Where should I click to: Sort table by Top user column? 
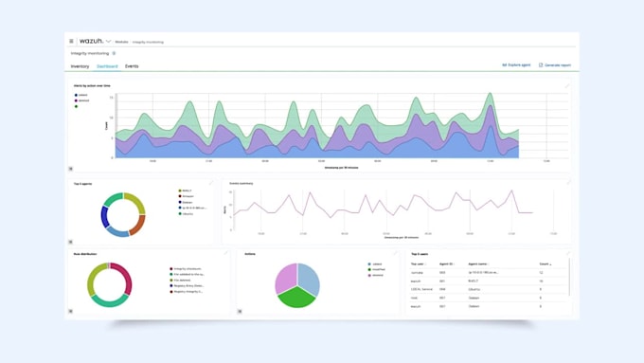(x=419, y=263)
